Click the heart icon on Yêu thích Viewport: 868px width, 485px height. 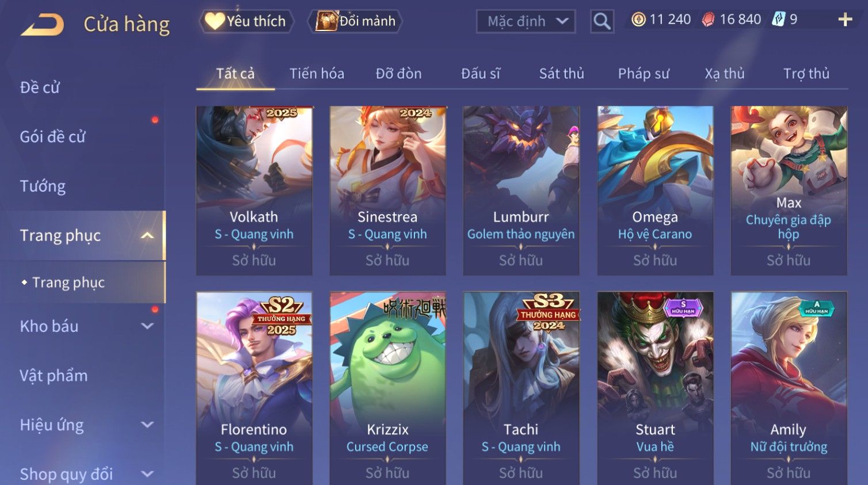pyautogui.click(x=215, y=21)
